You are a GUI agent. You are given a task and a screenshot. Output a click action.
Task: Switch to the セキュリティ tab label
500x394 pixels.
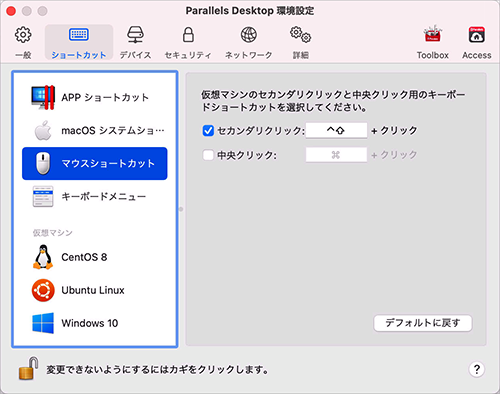pos(188,55)
